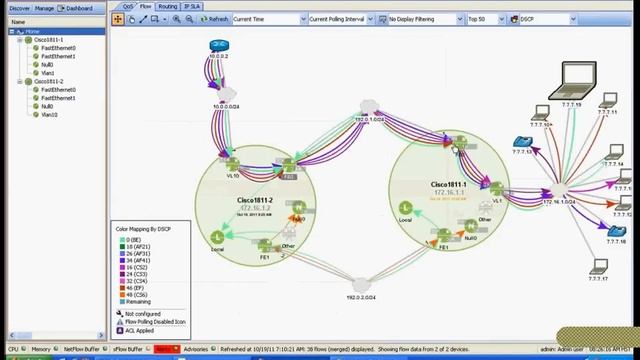The height and width of the screenshot is (360, 640).
Task: Select the hand pointer tool
Action: coord(131,19)
